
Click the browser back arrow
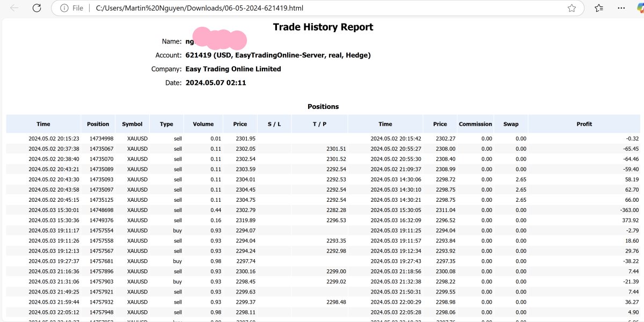tap(14, 8)
